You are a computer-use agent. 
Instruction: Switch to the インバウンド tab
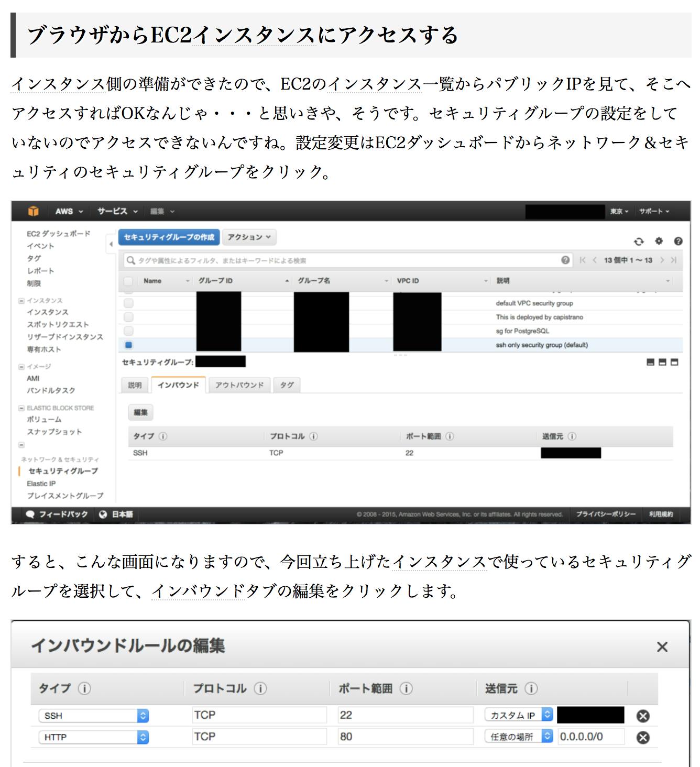coord(178,385)
